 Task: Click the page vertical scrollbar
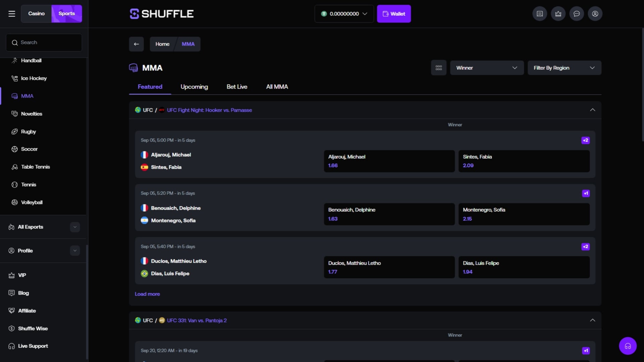coord(643,85)
